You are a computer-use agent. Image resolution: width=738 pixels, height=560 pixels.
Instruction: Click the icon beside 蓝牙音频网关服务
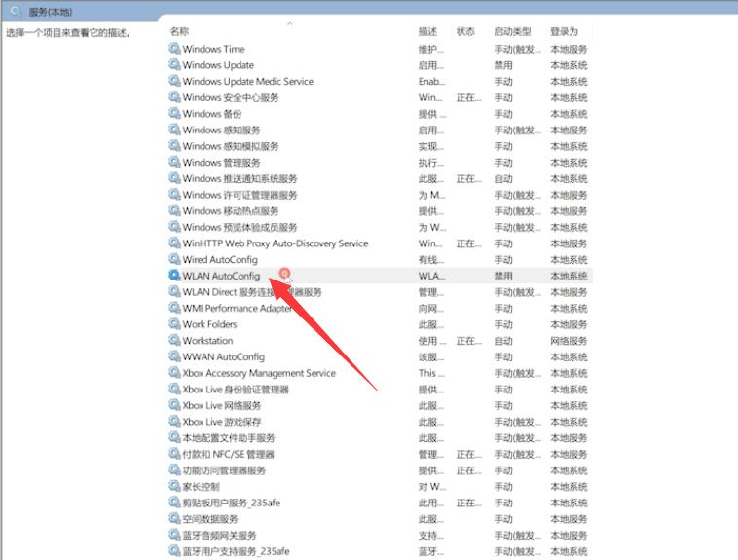coord(174,535)
